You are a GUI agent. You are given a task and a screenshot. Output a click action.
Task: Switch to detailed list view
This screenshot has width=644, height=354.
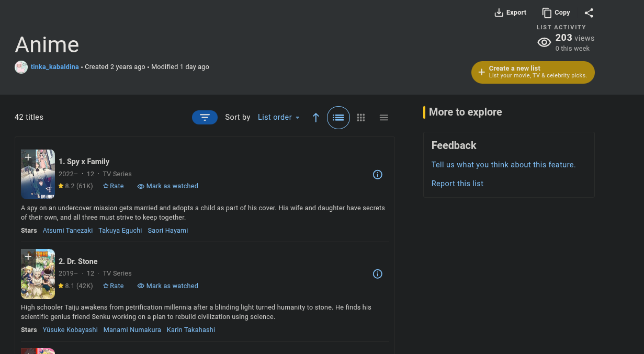tap(338, 118)
